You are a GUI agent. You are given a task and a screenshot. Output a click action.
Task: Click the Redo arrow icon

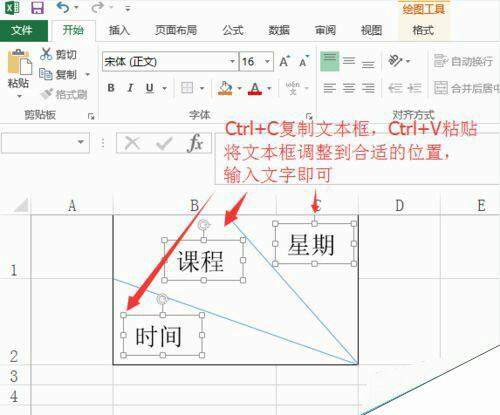98,7
